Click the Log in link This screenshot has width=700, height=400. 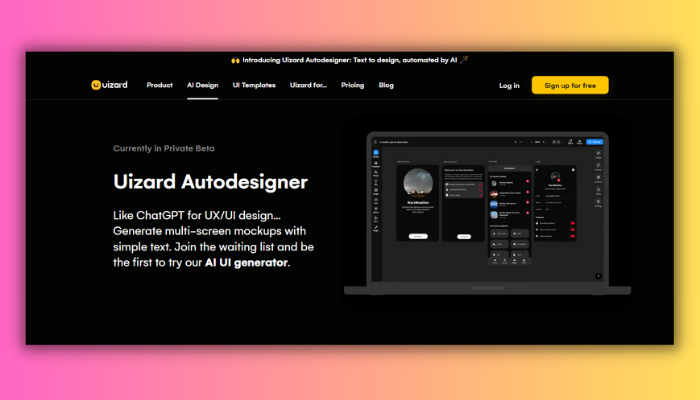(x=509, y=85)
